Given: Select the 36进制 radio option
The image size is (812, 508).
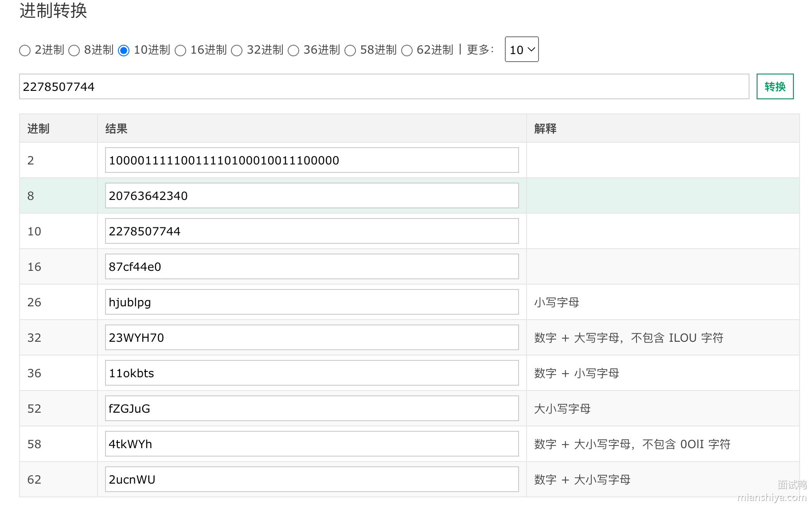Looking at the screenshot, I should click(293, 51).
